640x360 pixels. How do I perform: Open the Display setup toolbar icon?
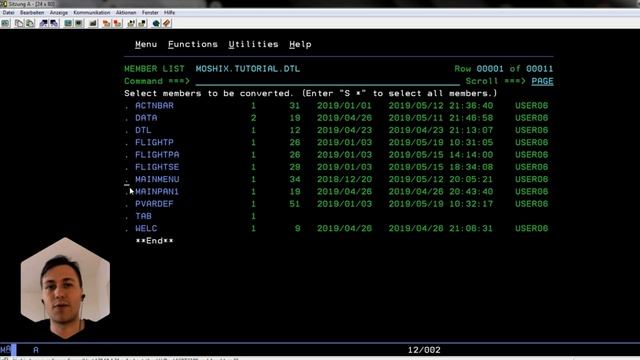pos(68,23)
